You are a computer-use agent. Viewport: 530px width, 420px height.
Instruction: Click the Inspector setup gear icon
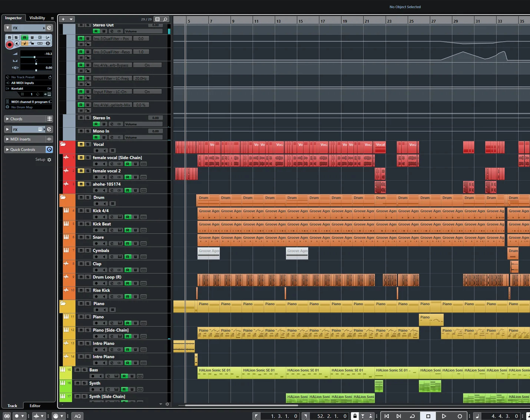(x=49, y=160)
